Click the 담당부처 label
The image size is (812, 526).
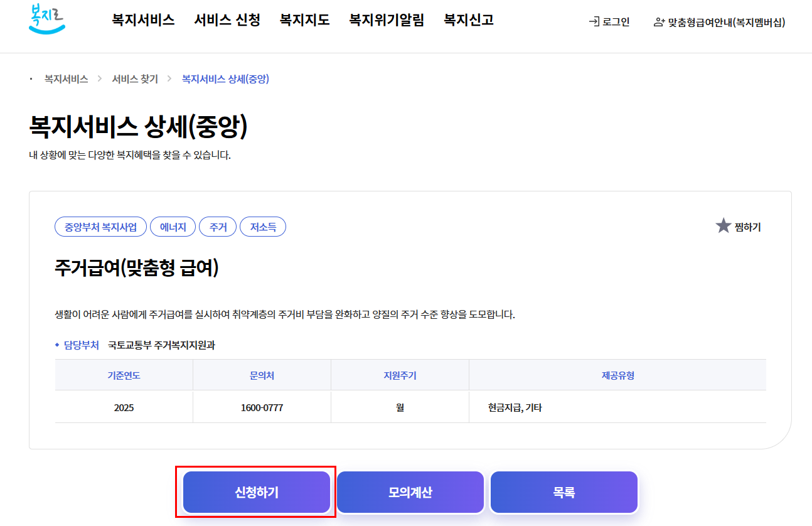pyautogui.click(x=81, y=345)
